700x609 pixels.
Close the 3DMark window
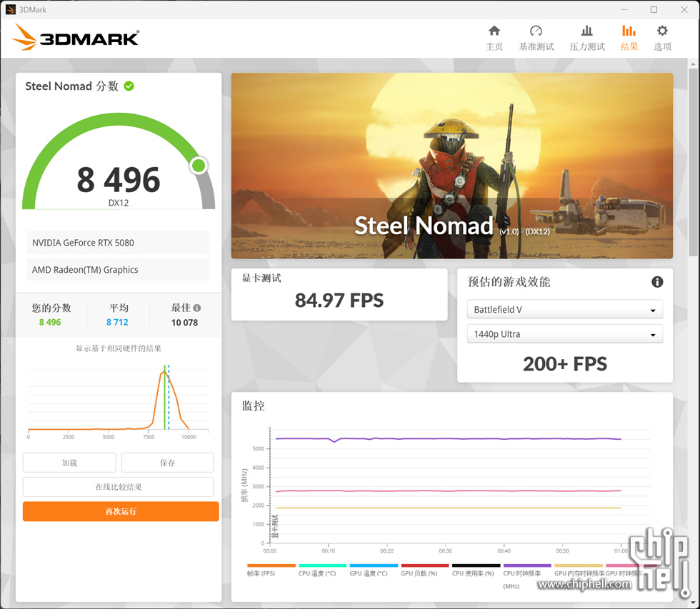(x=684, y=9)
